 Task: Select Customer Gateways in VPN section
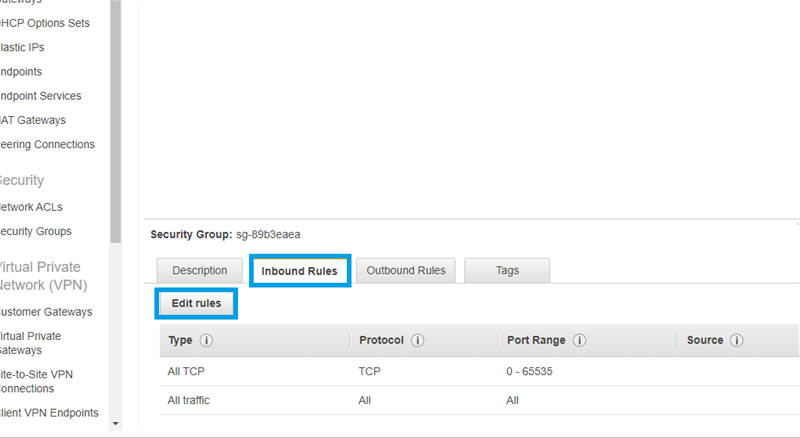coord(46,312)
